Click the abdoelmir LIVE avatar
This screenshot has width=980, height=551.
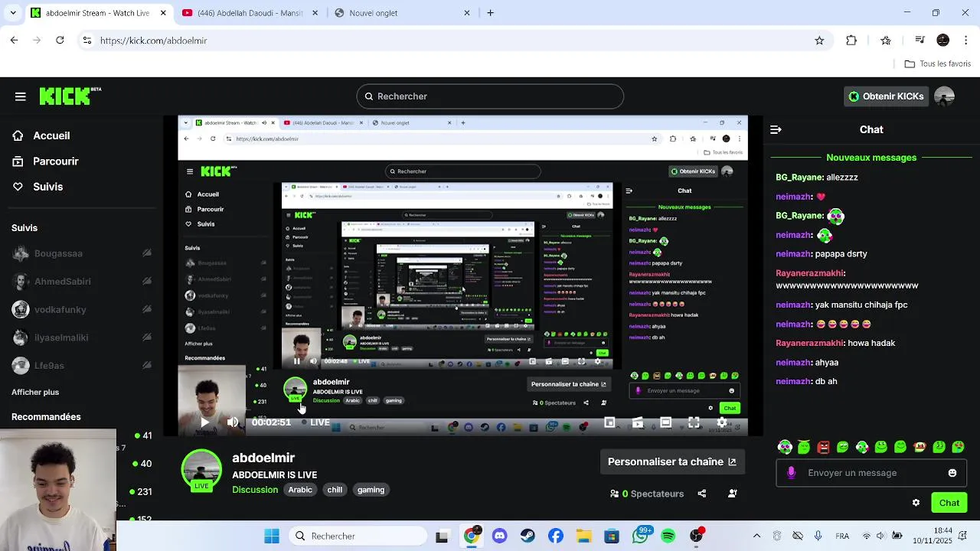(x=201, y=469)
